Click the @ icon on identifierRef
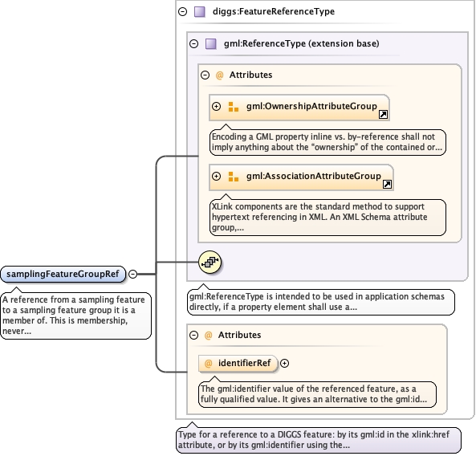The image size is (476, 456). click(x=208, y=363)
